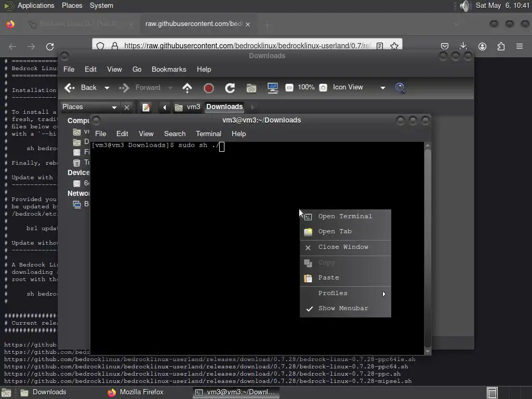Choose Open Tab in context menu
This screenshot has width=532, height=399.
pyautogui.click(x=345, y=232)
